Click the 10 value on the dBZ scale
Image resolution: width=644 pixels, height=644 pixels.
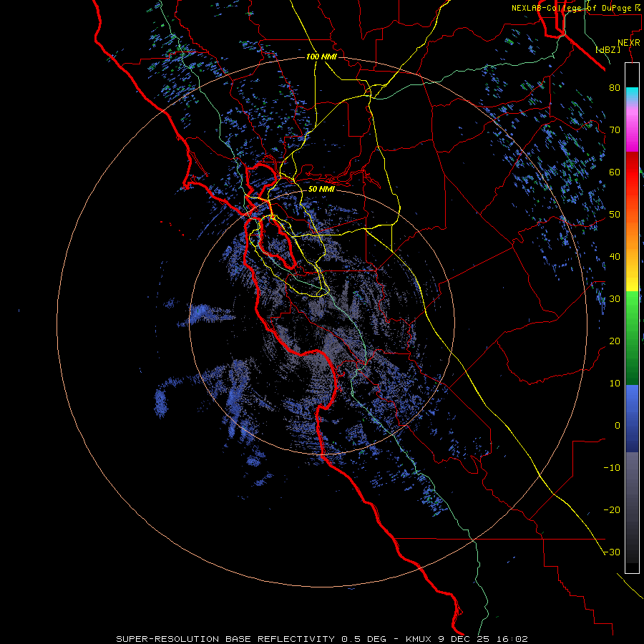pyautogui.click(x=615, y=384)
